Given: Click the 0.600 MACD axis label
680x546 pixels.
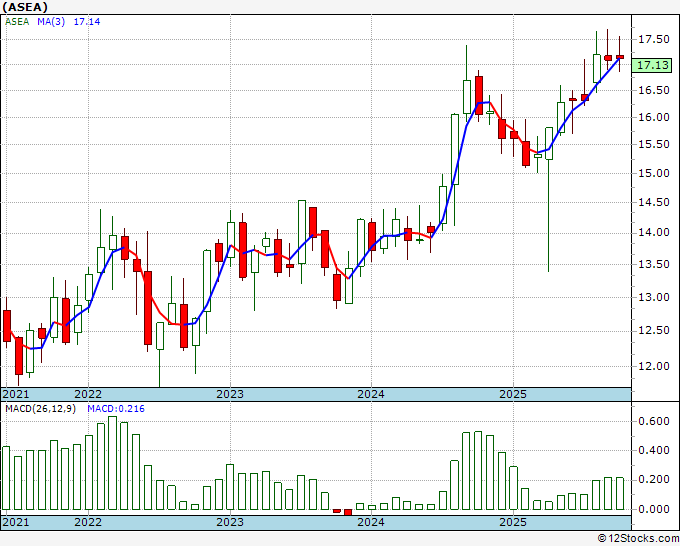Looking at the screenshot, I should (x=653, y=422).
